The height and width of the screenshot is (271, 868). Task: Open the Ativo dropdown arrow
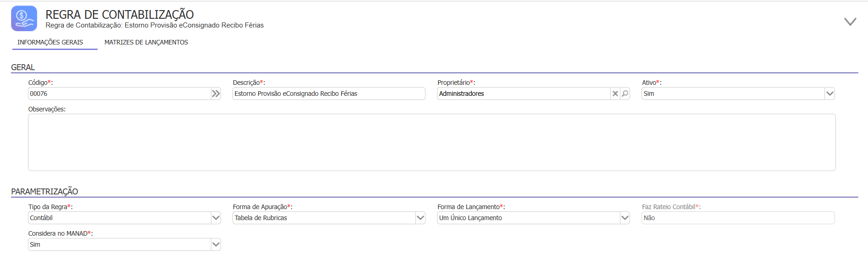[x=829, y=94]
